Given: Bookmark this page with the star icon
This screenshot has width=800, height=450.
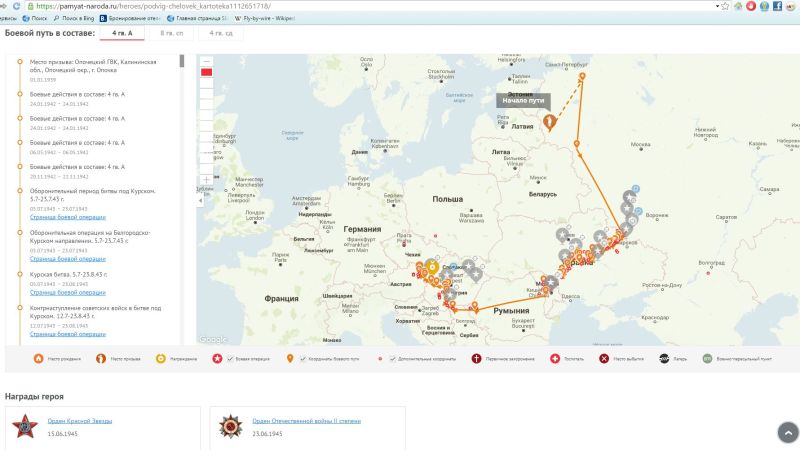Looking at the screenshot, I should 725,6.
